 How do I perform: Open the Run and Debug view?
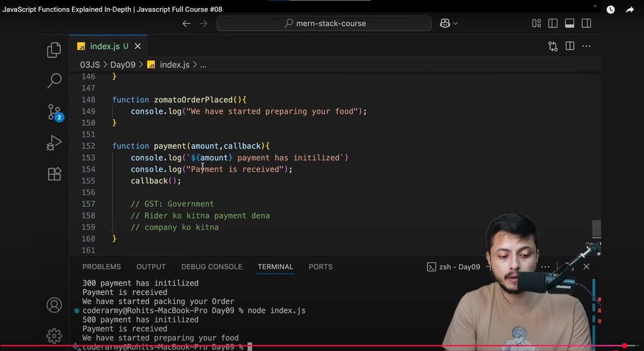pyautogui.click(x=54, y=142)
